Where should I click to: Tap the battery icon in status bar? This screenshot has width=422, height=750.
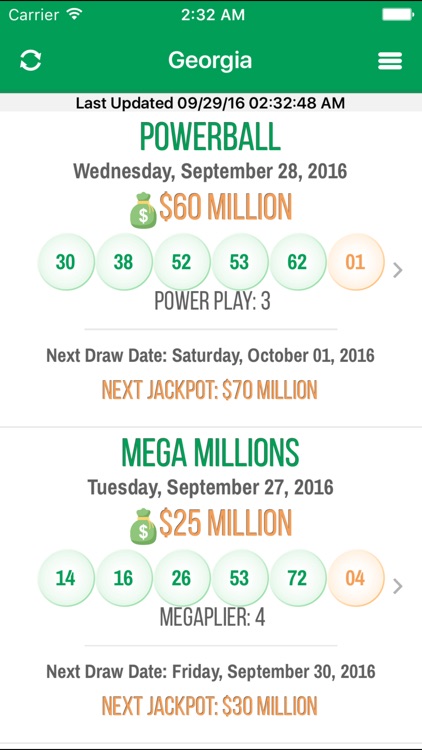click(397, 14)
